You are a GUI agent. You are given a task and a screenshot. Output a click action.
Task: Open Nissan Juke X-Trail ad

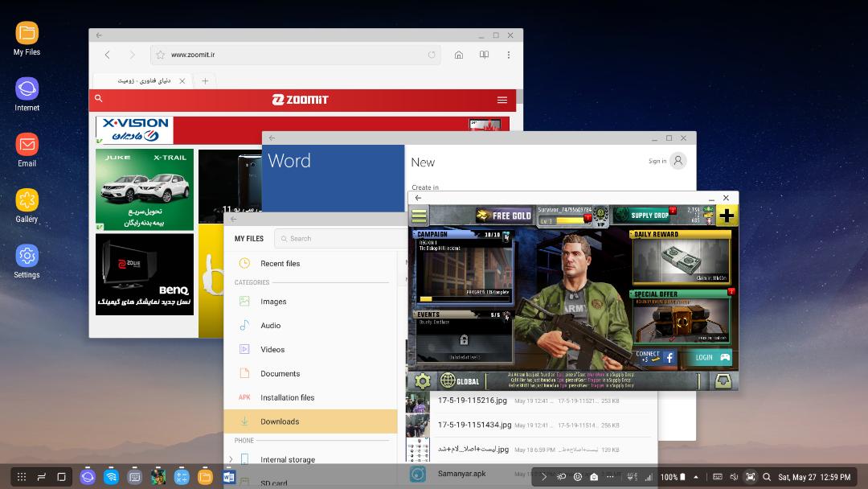(x=145, y=189)
